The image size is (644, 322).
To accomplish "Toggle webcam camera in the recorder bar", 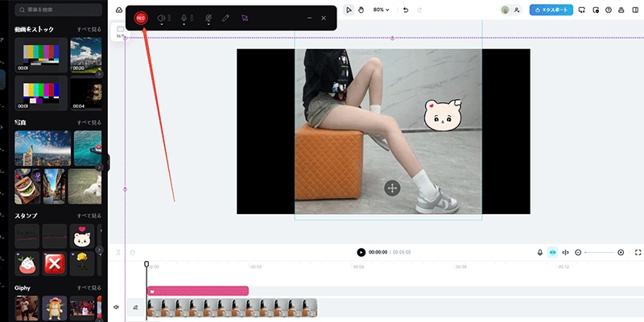I will [208, 18].
